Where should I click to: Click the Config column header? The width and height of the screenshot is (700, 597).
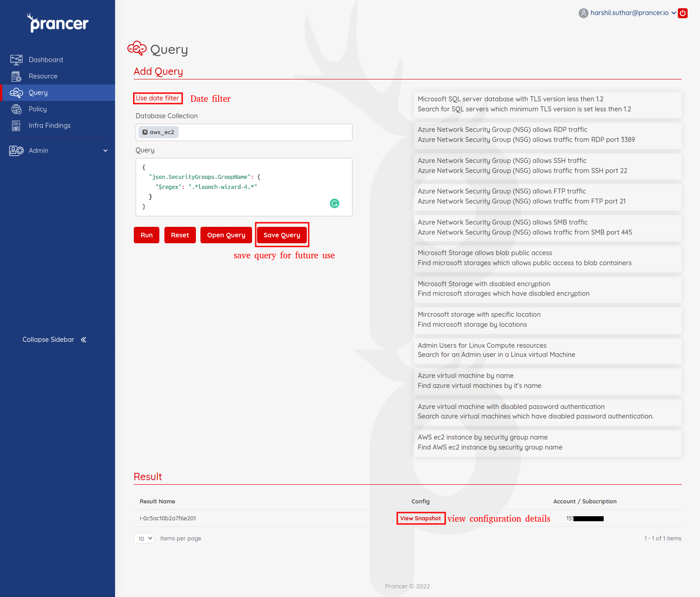(421, 502)
